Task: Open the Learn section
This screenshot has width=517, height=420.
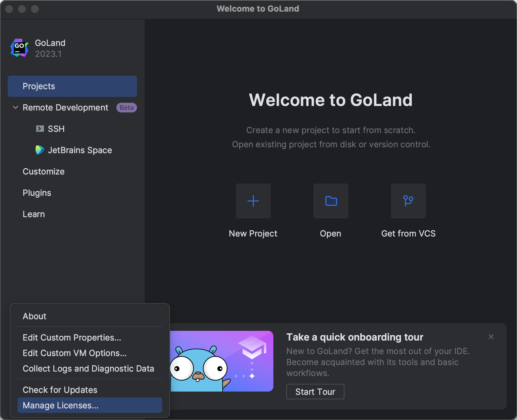Action: click(x=34, y=214)
